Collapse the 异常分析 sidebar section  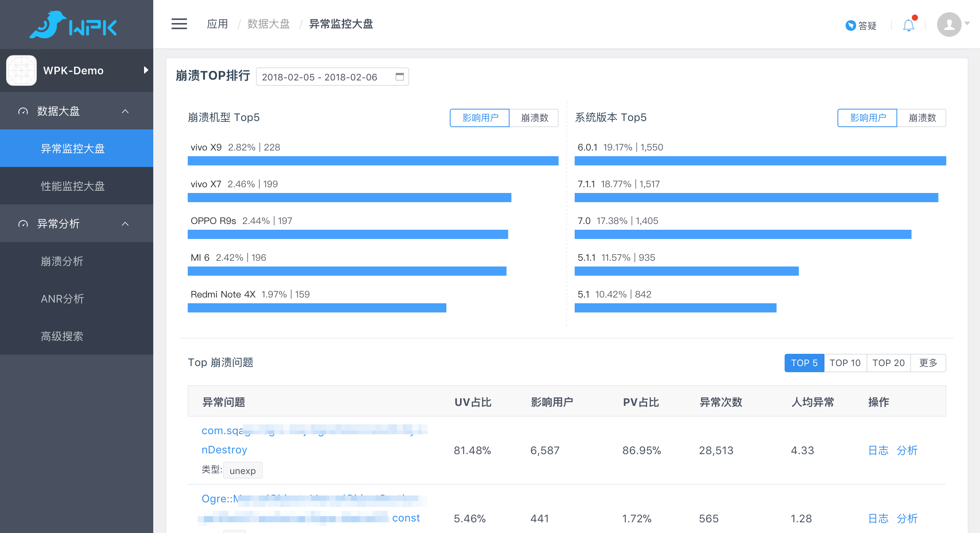[125, 224]
